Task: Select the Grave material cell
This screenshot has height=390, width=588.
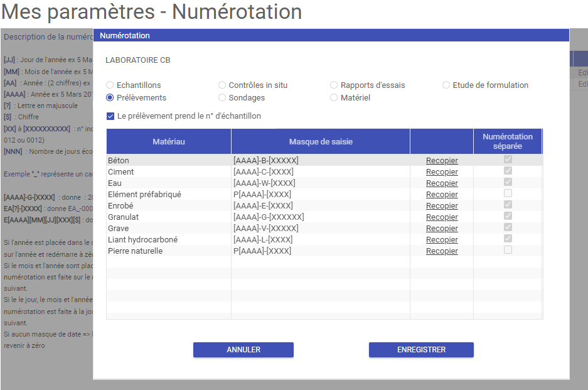Action: tap(169, 228)
